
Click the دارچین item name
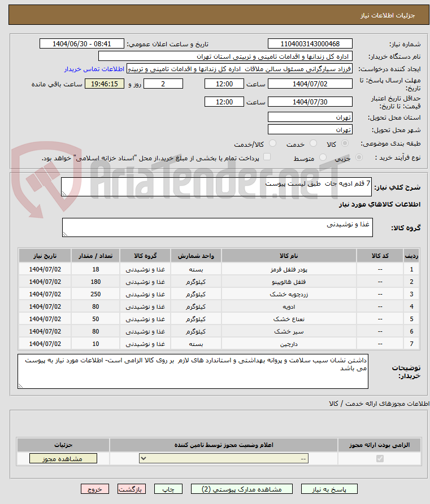(x=289, y=344)
